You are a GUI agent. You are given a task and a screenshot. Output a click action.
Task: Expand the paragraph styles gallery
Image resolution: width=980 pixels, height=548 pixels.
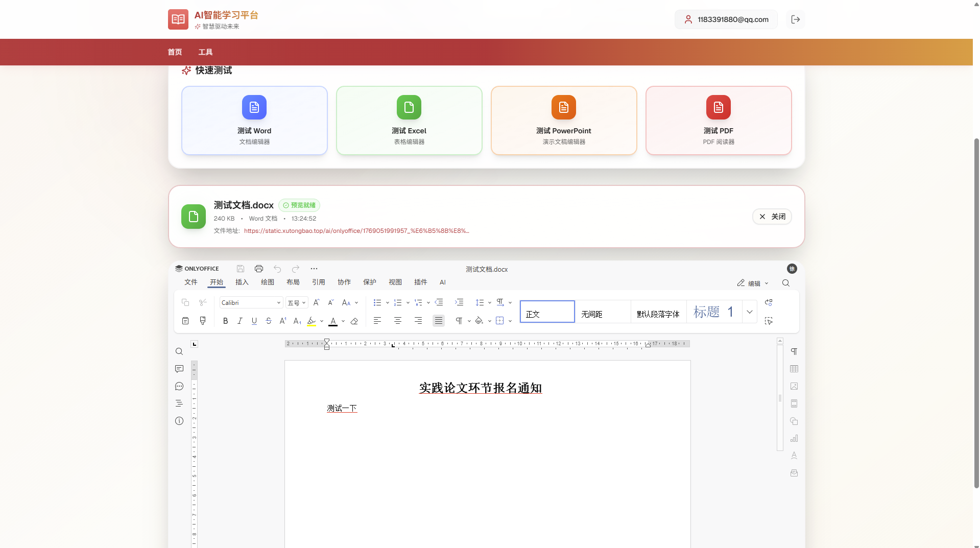[x=749, y=312]
